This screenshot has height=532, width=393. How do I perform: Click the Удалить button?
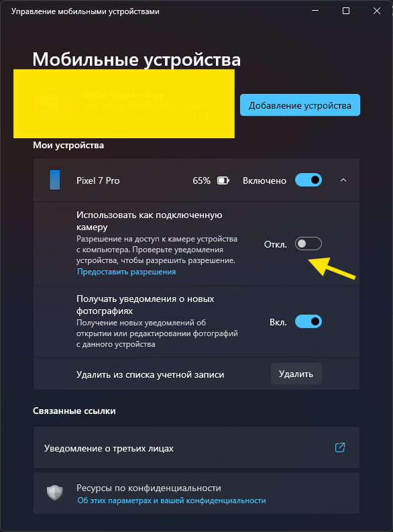(x=296, y=374)
